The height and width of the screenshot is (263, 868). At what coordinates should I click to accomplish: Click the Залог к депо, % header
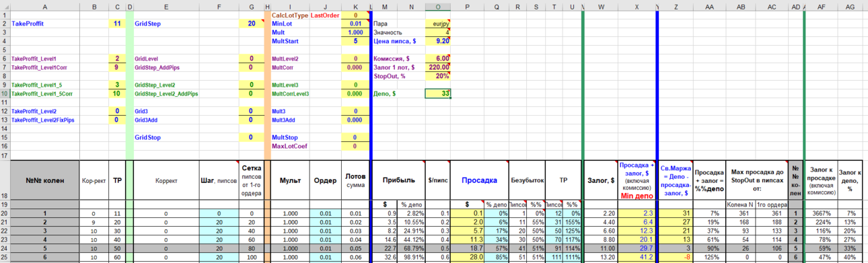pos(851,181)
